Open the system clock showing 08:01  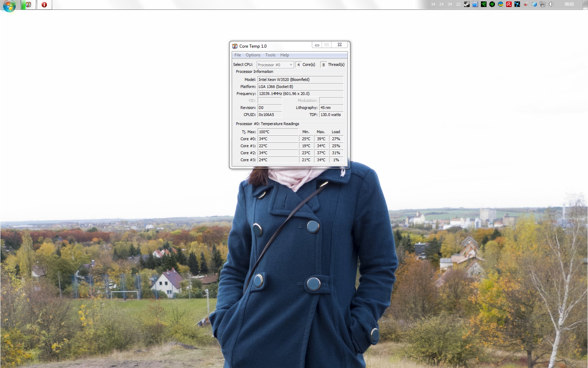[x=569, y=4]
